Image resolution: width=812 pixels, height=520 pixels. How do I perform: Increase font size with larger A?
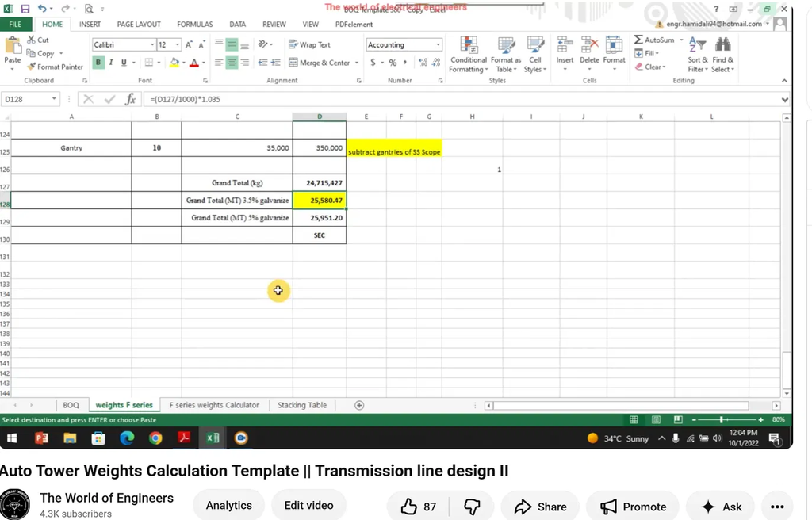[189, 44]
